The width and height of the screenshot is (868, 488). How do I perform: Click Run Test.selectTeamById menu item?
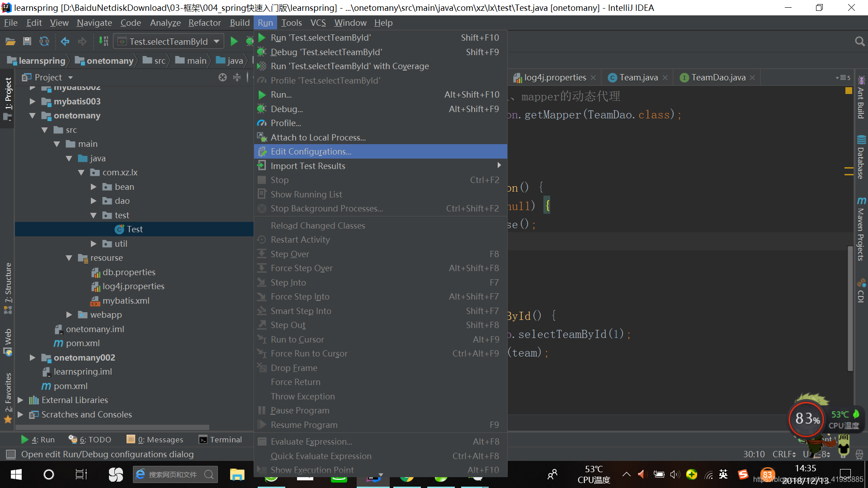321,38
